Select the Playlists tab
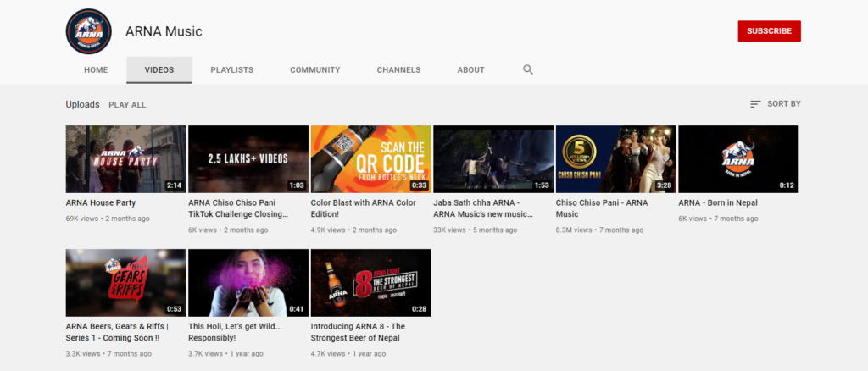This screenshot has width=868, height=371. (231, 69)
